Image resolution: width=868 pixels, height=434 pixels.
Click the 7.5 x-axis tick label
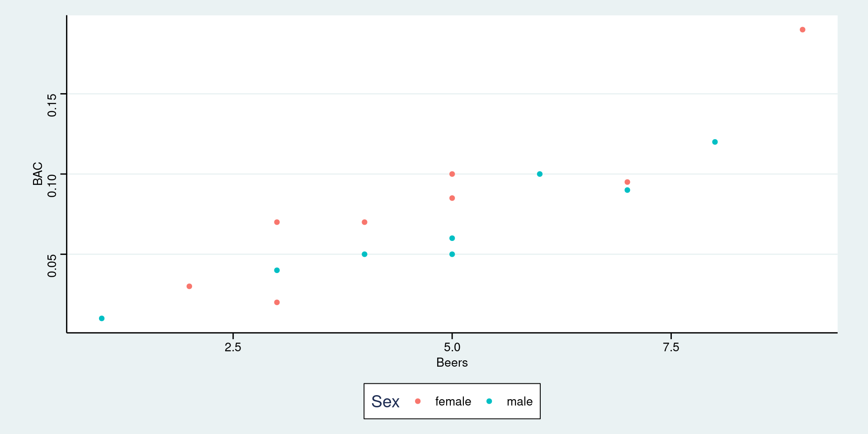[x=671, y=347]
